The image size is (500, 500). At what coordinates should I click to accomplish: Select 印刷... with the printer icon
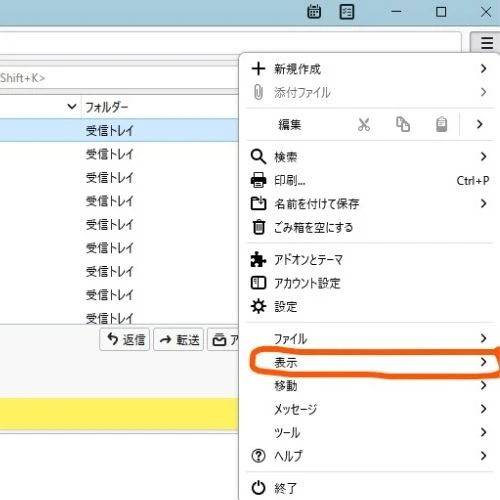point(370,181)
